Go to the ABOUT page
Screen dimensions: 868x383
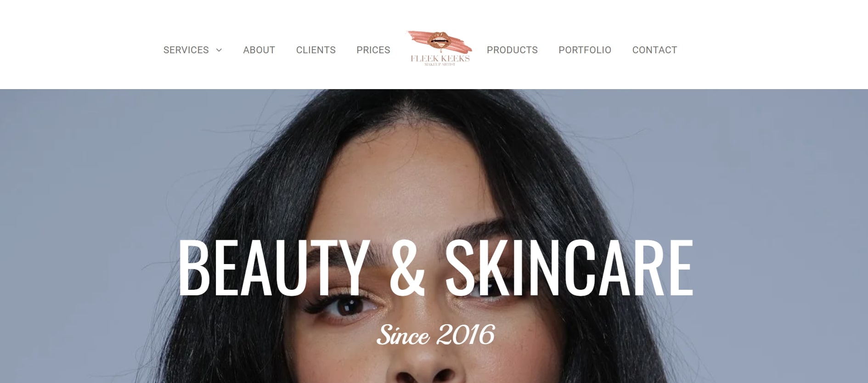point(259,50)
